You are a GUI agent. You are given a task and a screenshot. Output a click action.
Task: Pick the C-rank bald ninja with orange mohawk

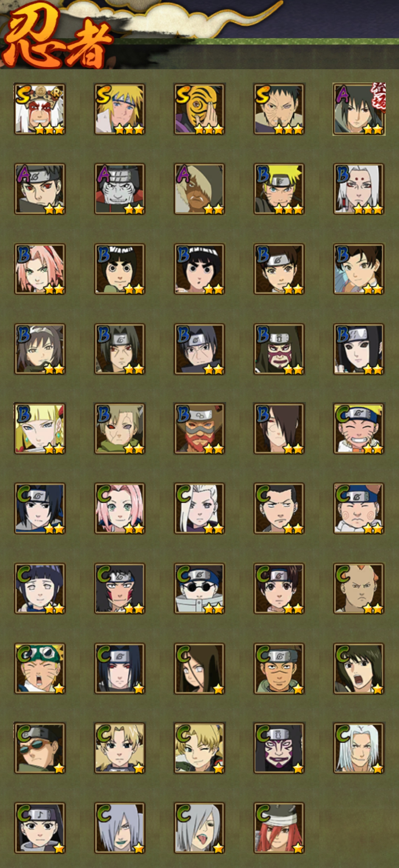pyautogui.click(x=359, y=588)
